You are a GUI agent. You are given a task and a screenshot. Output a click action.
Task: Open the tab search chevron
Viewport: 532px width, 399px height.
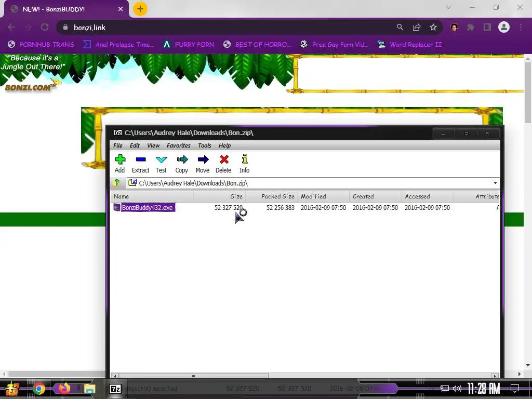(448, 7)
